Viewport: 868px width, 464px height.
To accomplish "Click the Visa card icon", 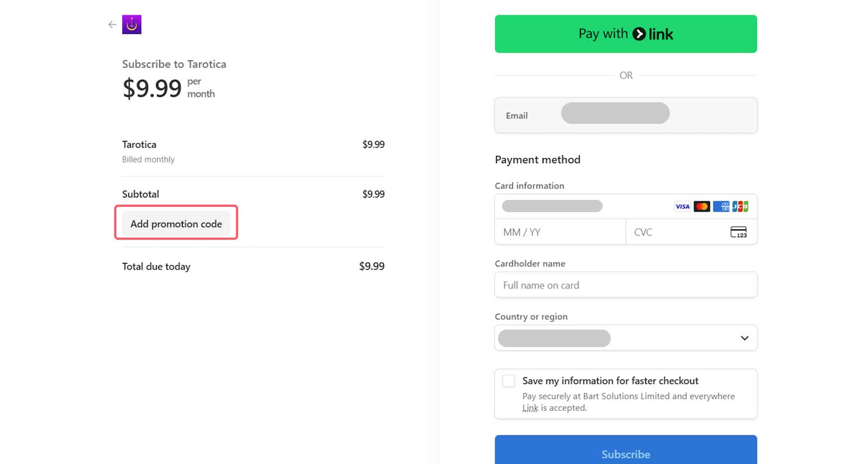I will pyautogui.click(x=682, y=206).
